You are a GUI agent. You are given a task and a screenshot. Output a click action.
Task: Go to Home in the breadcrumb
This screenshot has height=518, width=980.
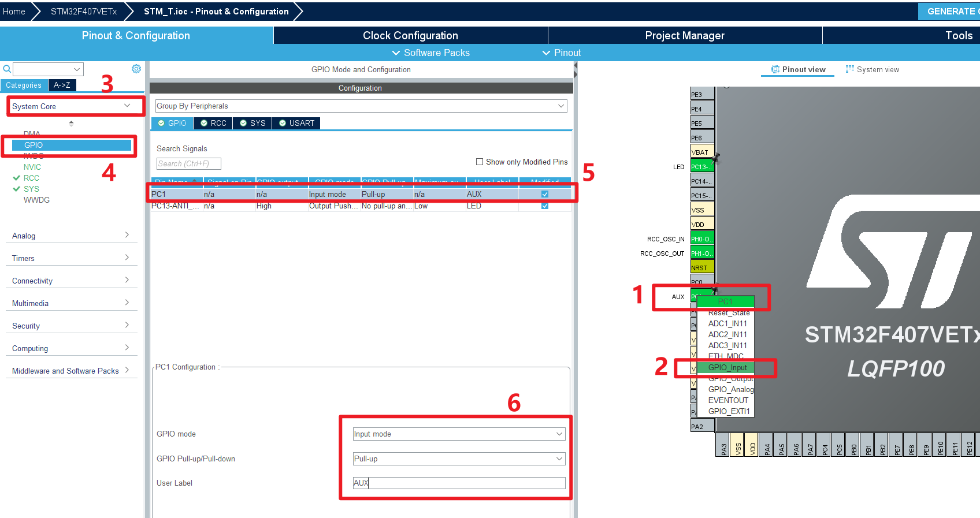tap(14, 12)
